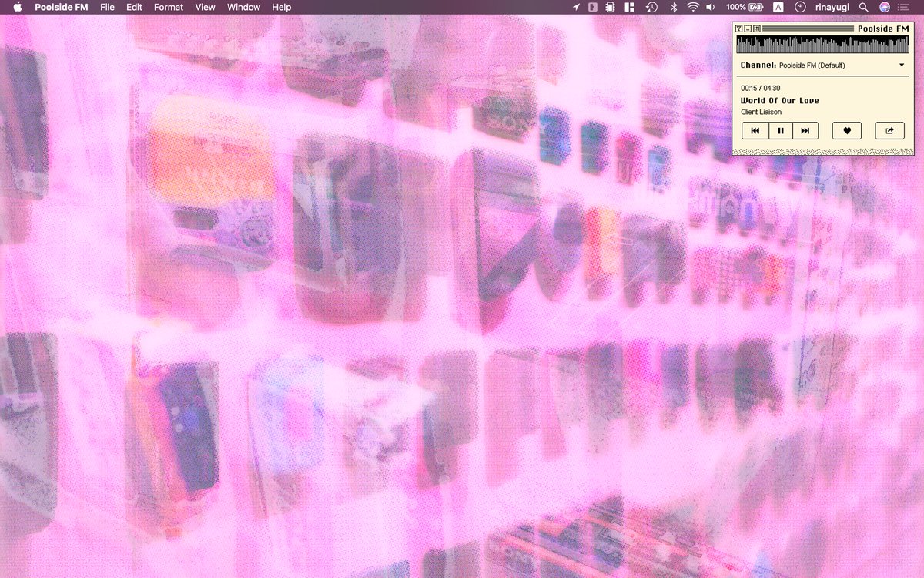Skip to the next track

(805, 130)
